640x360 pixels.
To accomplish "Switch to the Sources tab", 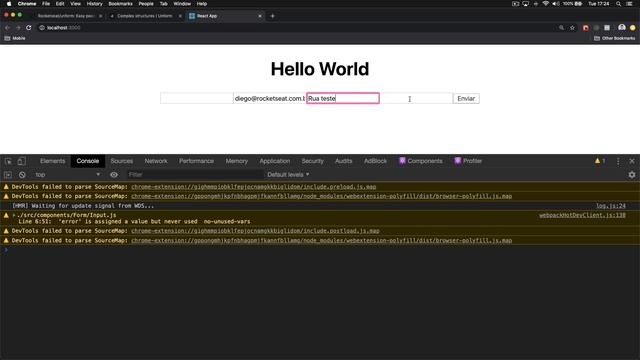I will pyautogui.click(x=122, y=161).
